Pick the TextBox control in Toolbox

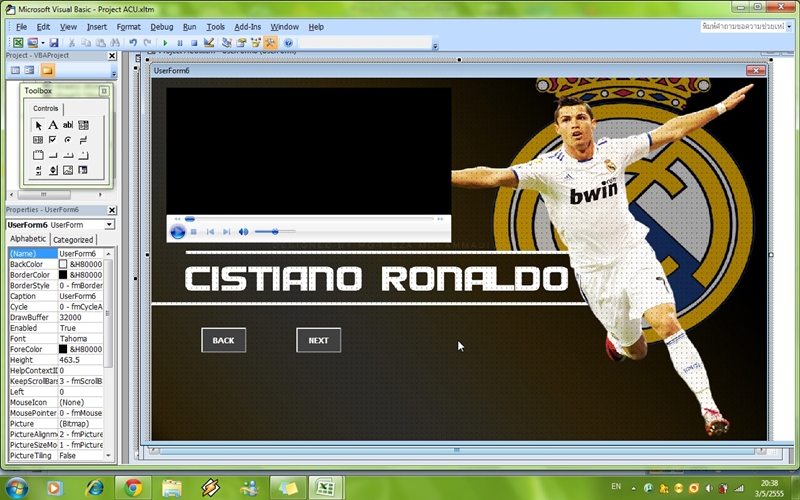(x=68, y=125)
